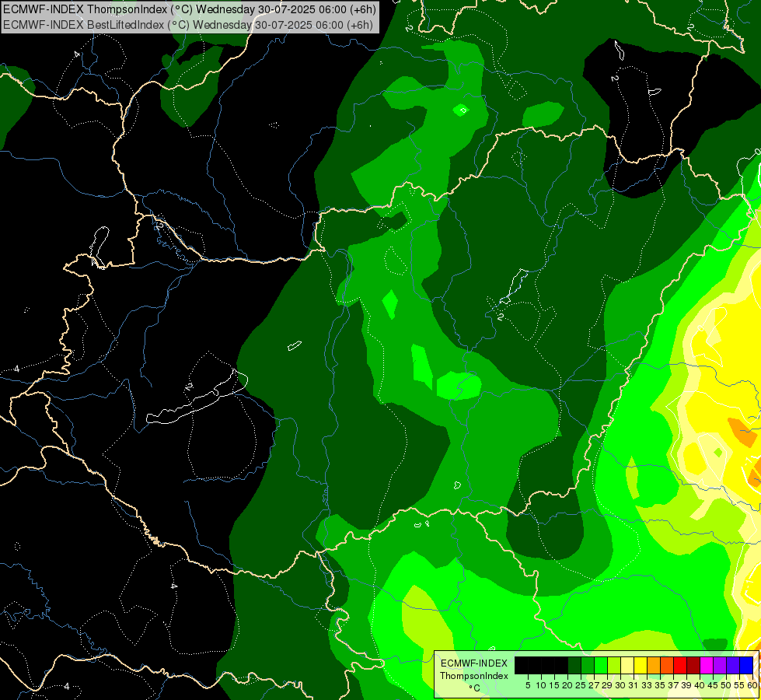
Task: Click the BestLiftedIndex title line at top
Action: pyautogui.click(x=188, y=25)
